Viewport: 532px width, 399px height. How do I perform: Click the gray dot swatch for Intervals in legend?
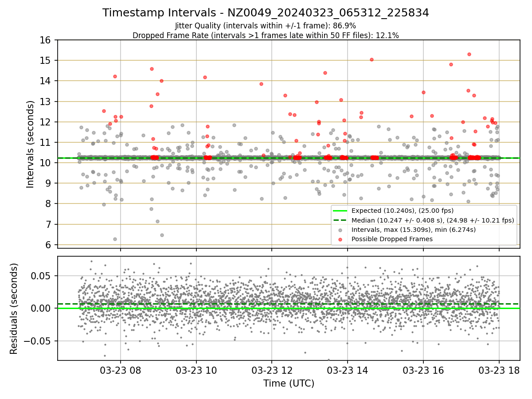(x=340, y=230)
